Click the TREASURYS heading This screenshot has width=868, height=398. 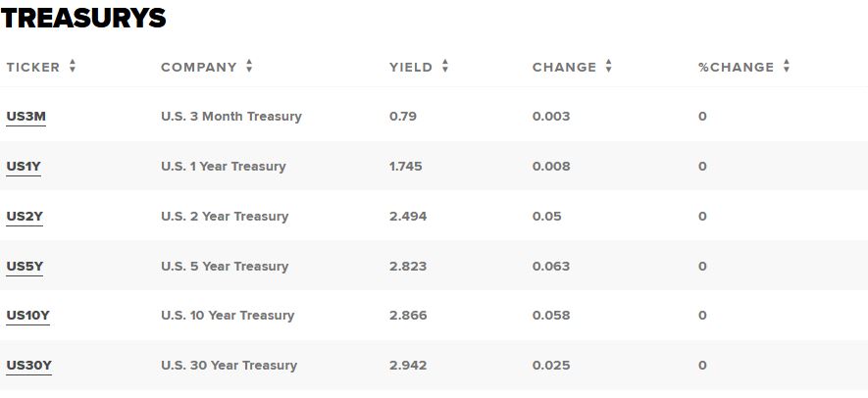[84, 18]
